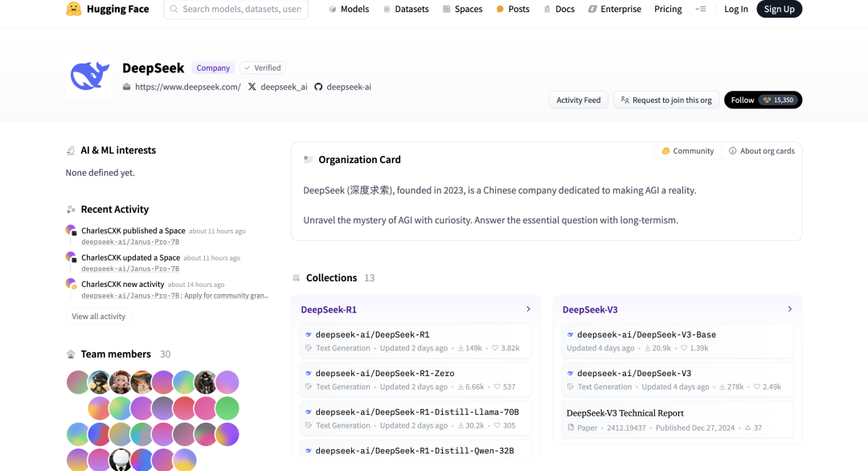Open DeepSeek's X (Twitter) profile deepseek_ai
Screen dimensions: 868x471
276,86
